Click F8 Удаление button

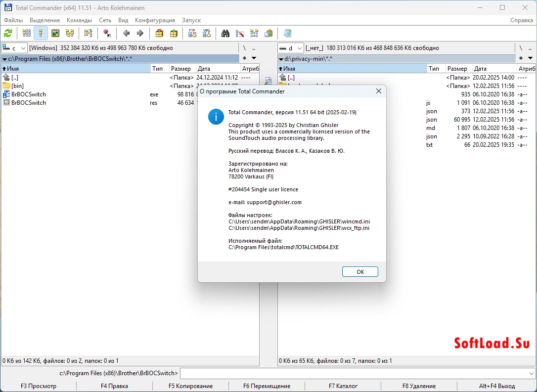click(419, 386)
